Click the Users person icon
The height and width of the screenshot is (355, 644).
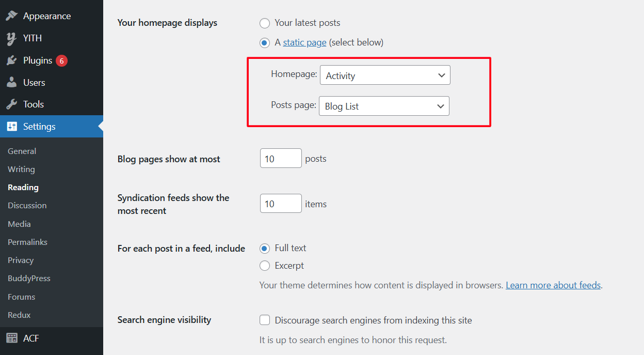11,83
